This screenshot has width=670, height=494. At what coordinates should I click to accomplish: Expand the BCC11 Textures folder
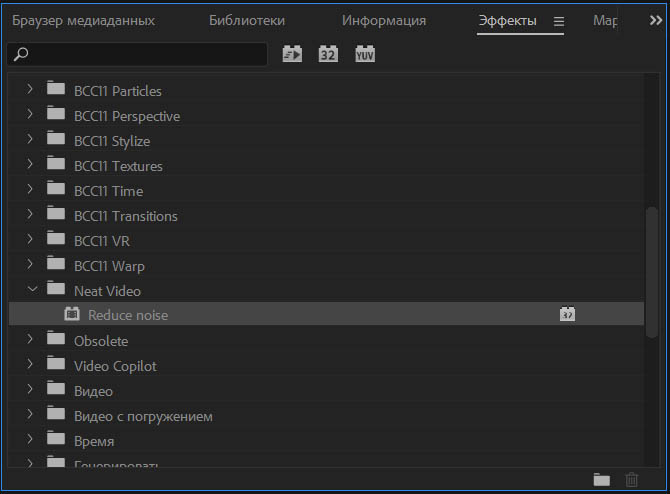29,164
